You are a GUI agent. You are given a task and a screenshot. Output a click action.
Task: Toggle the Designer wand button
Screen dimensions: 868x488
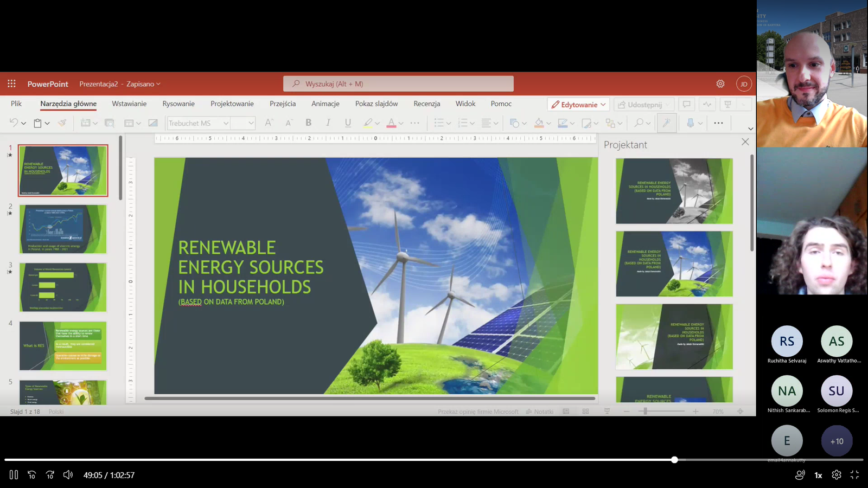[x=666, y=123]
